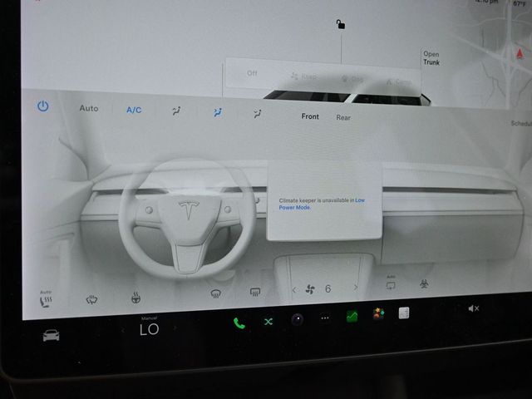Toggle the Auto driver seat heater
This screenshot has height=399, width=532.
coord(46,299)
